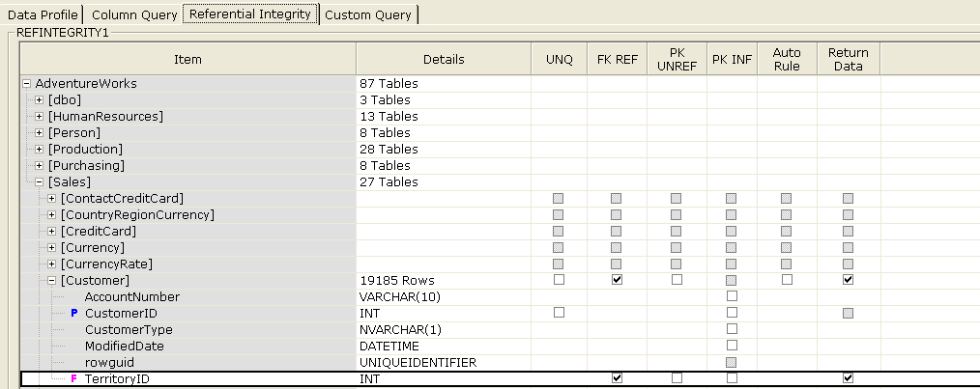The image size is (980, 389).
Task: Expand the [Purchasing] schema node
Action: point(39,165)
